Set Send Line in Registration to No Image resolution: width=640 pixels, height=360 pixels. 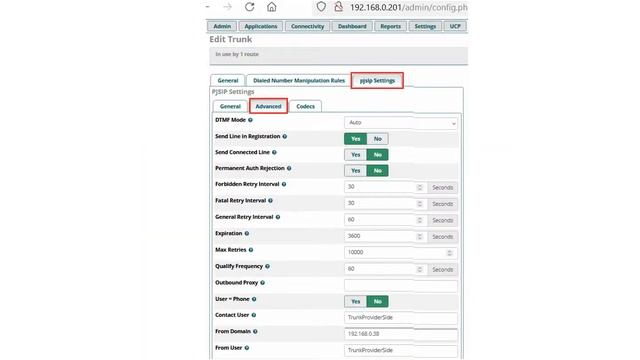378,139
